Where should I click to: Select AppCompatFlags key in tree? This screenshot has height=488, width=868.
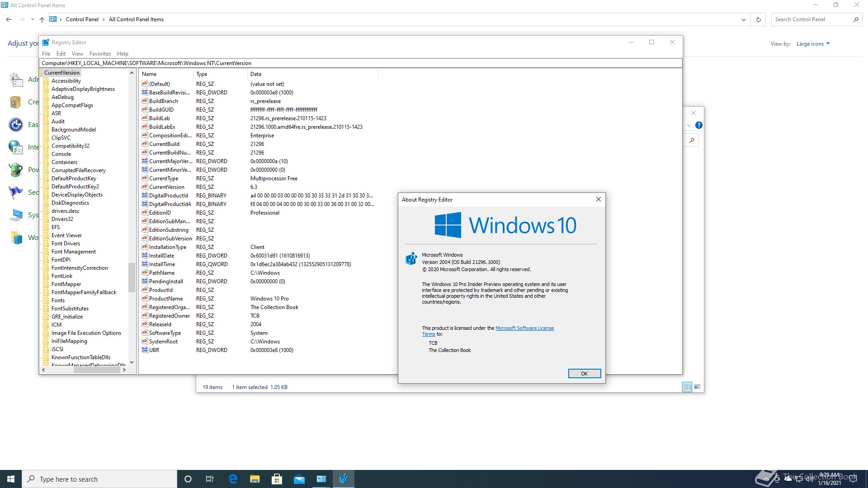72,105
